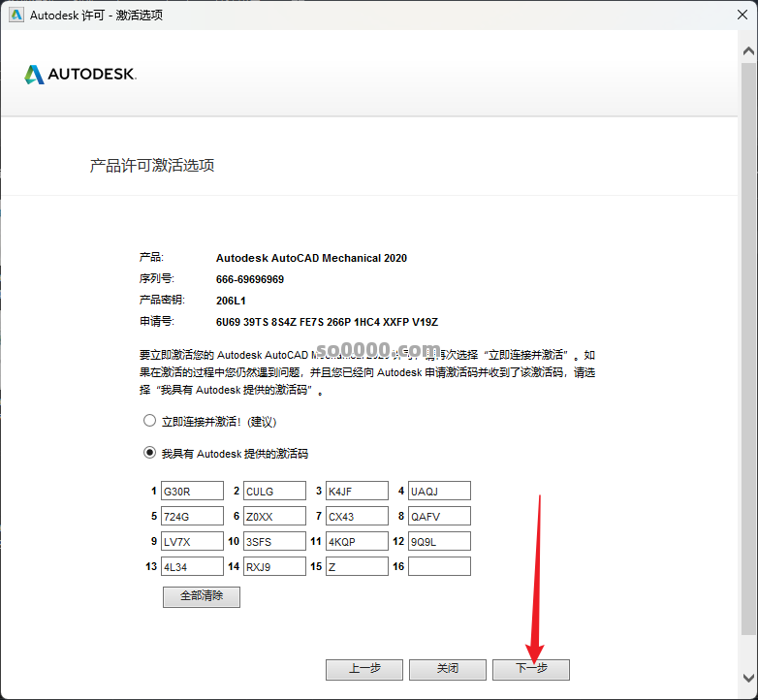Select activation code field 4 showing UAQJ
Screen dimensions: 758x700
pyautogui.click(x=439, y=492)
